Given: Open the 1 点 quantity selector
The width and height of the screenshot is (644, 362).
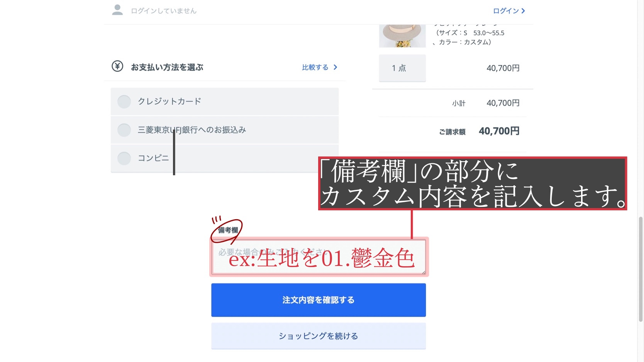Looking at the screenshot, I should pos(402,68).
